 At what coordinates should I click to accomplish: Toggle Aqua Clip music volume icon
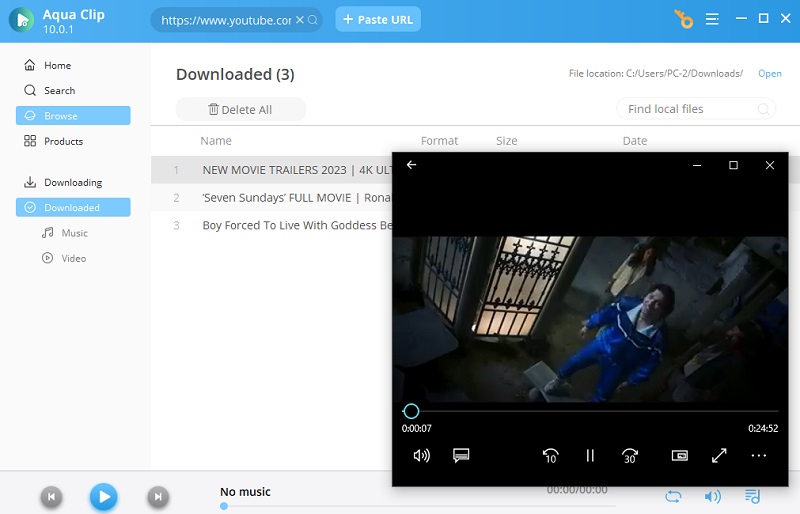pyautogui.click(x=712, y=496)
